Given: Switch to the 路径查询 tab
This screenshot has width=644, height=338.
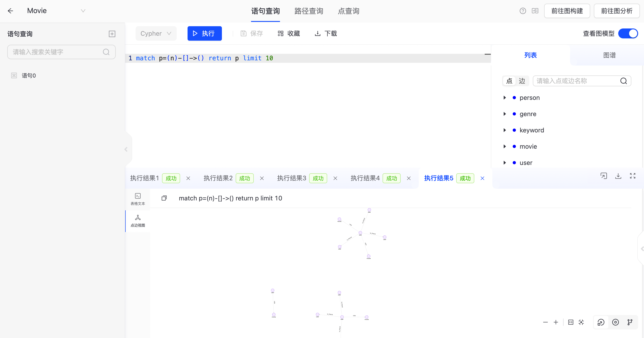Looking at the screenshot, I should [309, 11].
